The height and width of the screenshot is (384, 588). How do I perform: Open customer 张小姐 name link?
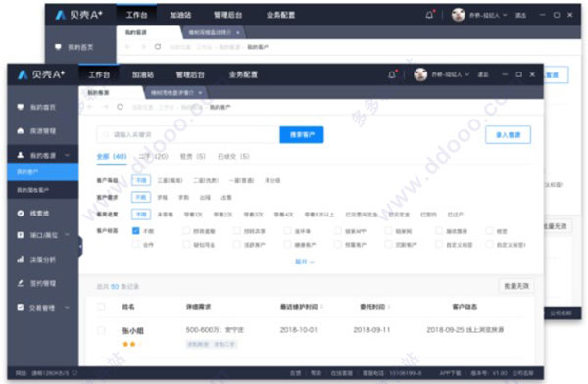pyautogui.click(x=132, y=330)
